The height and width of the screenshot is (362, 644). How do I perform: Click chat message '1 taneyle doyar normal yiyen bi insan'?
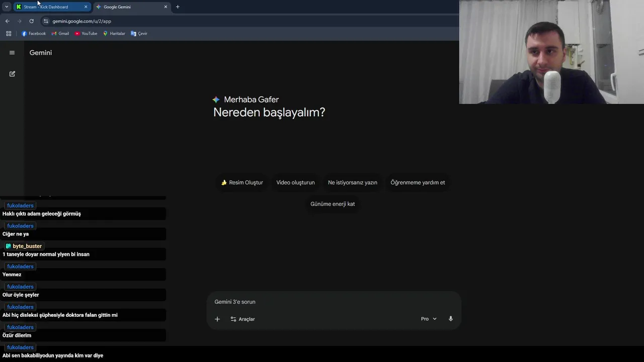point(46,254)
